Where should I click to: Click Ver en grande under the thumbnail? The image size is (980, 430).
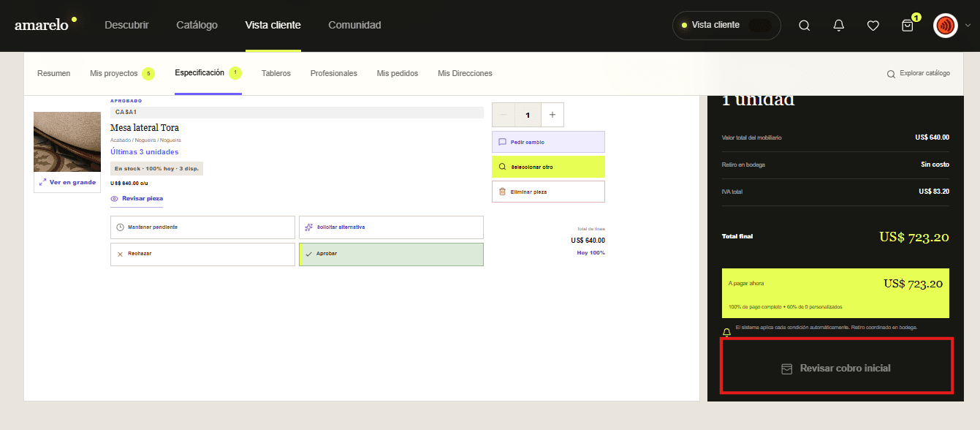[x=67, y=182]
